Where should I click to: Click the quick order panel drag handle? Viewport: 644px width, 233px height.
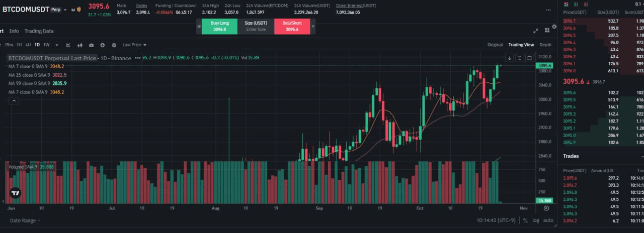point(199,26)
